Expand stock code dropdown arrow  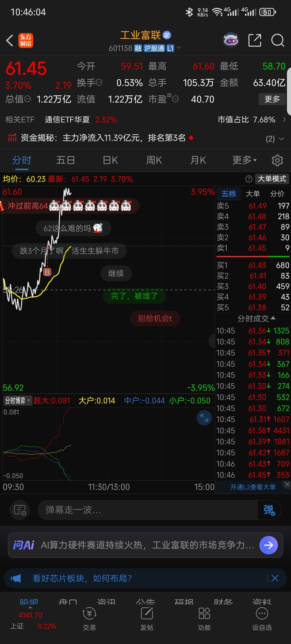point(179,48)
